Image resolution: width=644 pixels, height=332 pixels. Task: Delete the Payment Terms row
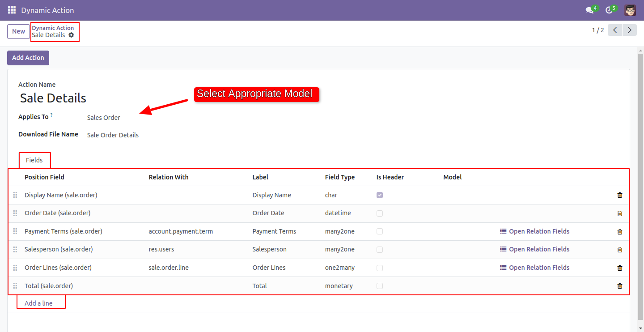coord(620,232)
